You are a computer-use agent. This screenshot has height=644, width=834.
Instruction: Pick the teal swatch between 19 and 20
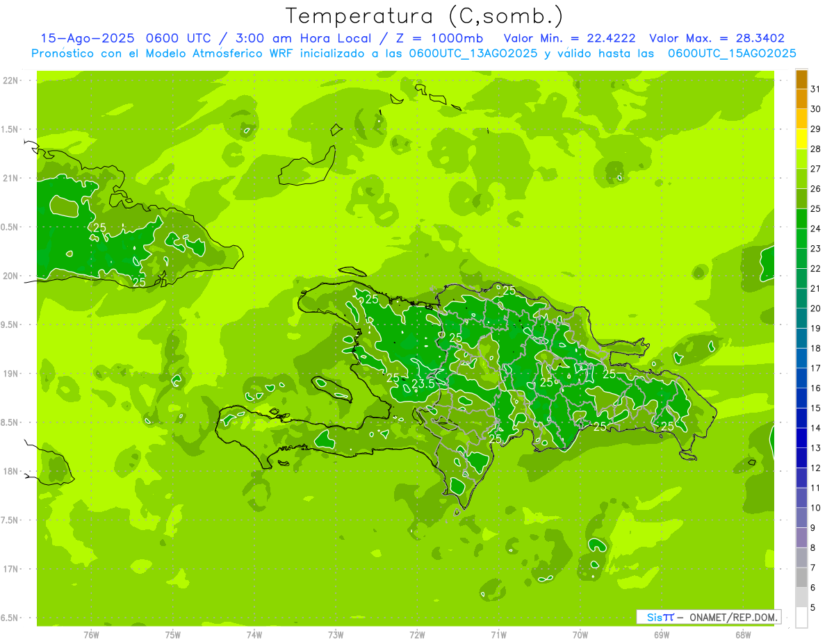802,319
